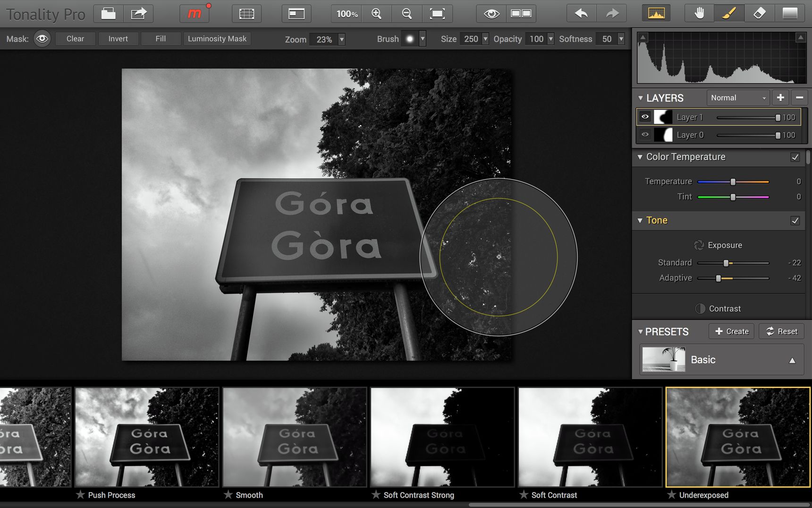
Task: Collapse the Tone section triangle
Action: [x=640, y=220]
